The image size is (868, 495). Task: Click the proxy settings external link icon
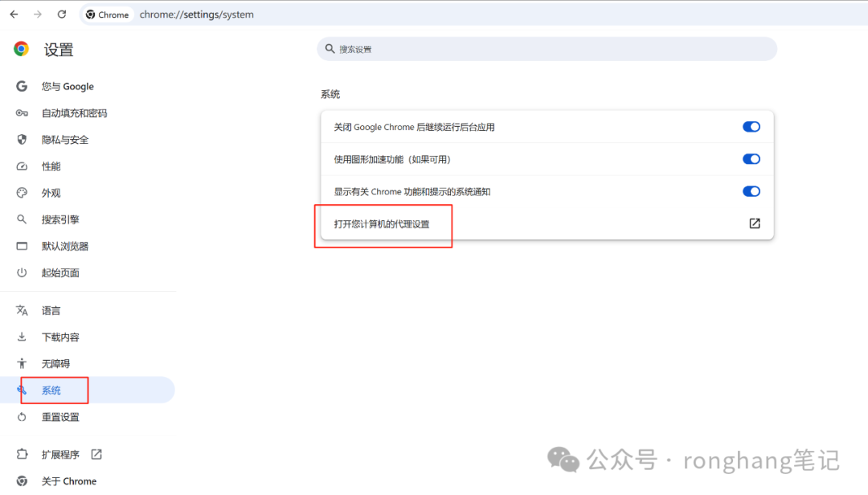tap(755, 223)
